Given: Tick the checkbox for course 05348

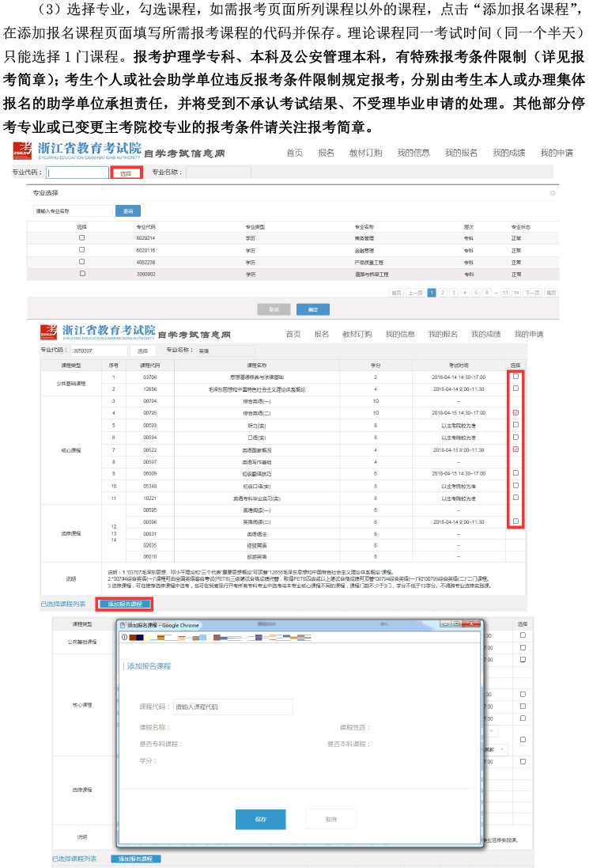Looking at the screenshot, I should click(516, 486).
